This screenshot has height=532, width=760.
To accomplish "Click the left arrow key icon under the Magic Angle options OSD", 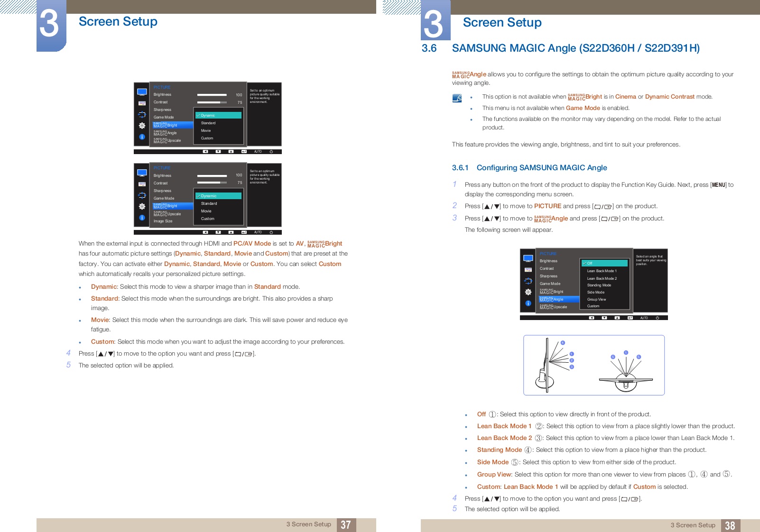I will (592, 318).
